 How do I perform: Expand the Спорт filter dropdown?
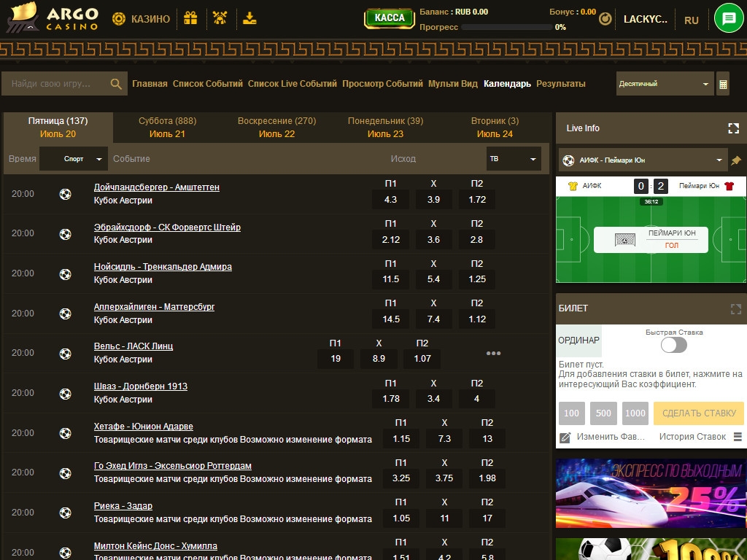coord(74,158)
